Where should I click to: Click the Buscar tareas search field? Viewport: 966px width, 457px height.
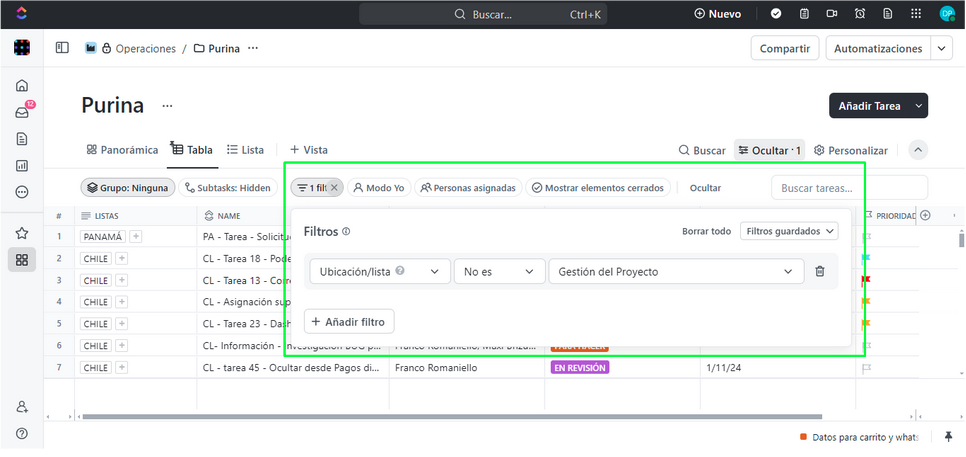click(x=848, y=188)
